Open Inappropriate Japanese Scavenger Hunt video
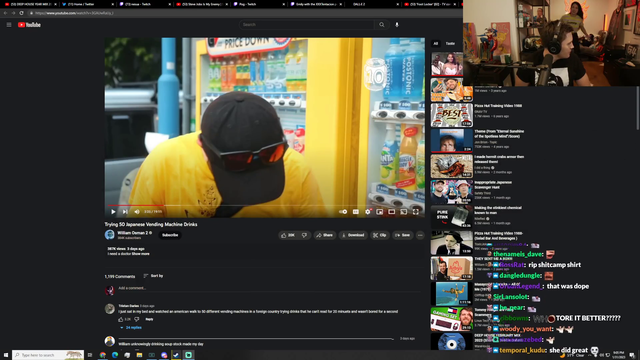Viewport: 640px width, 360px height. (451, 191)
